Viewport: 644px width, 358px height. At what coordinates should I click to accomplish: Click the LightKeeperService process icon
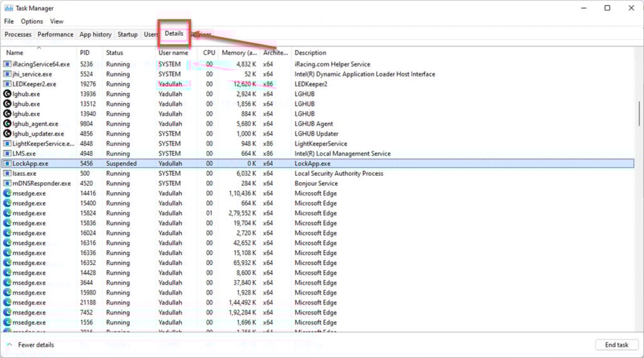pos(7,144)
